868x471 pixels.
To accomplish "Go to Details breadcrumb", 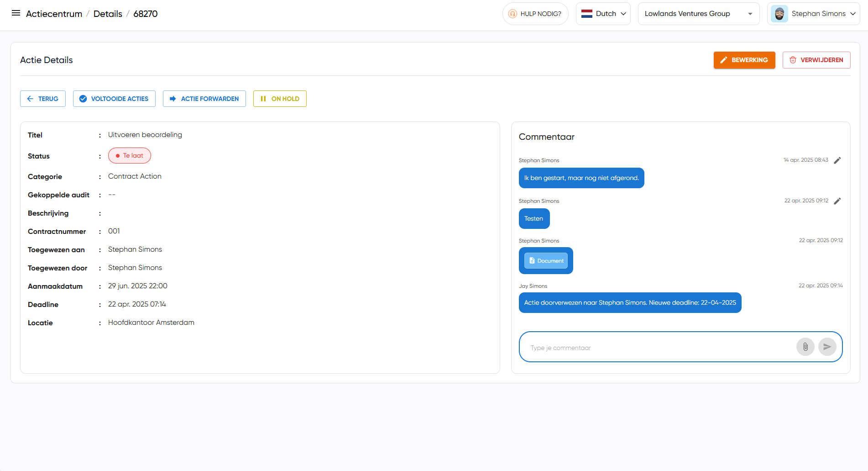I will tap(108, 14).
